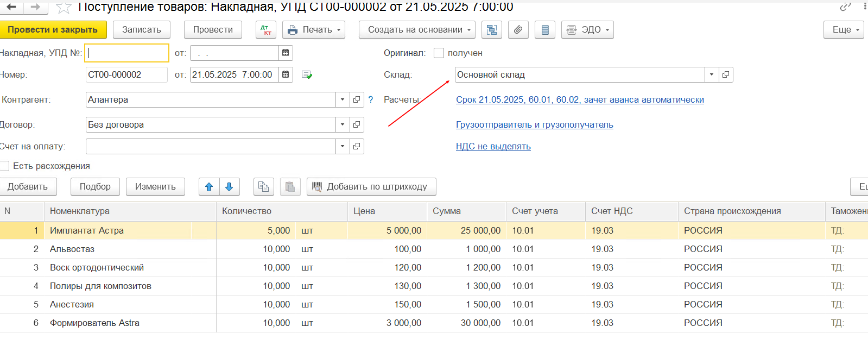Select row 'Полиры для композитов'
This screenshot has width=868, height=358.
tap(434, 286)
